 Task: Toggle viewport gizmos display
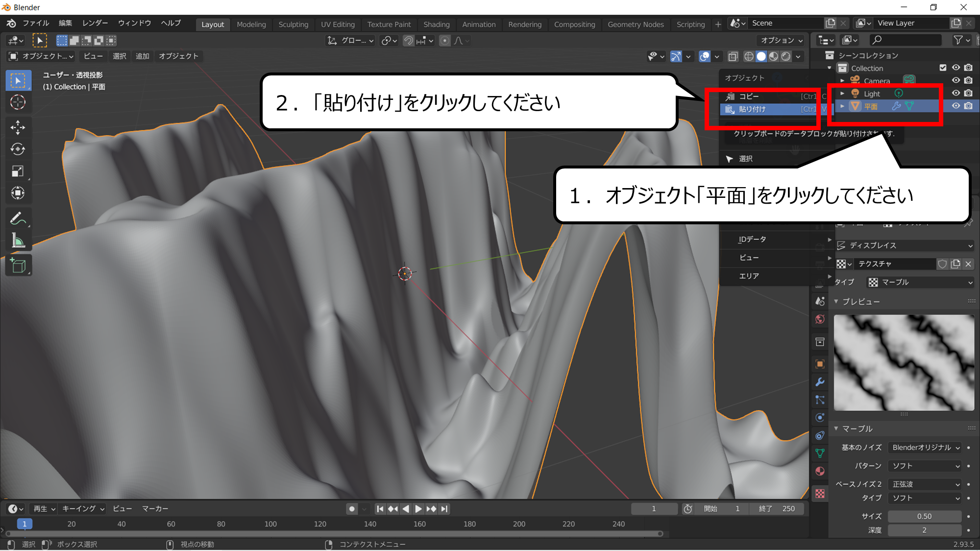676,56
